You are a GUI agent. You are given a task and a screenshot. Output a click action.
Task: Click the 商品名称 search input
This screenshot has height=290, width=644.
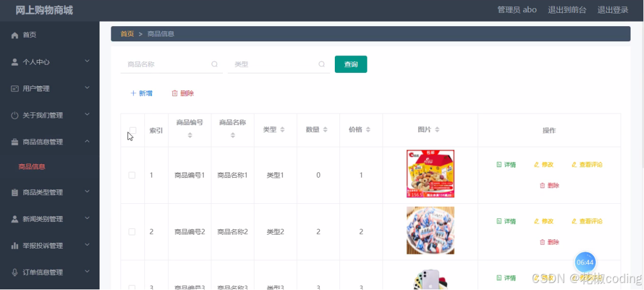coord(171,65)
